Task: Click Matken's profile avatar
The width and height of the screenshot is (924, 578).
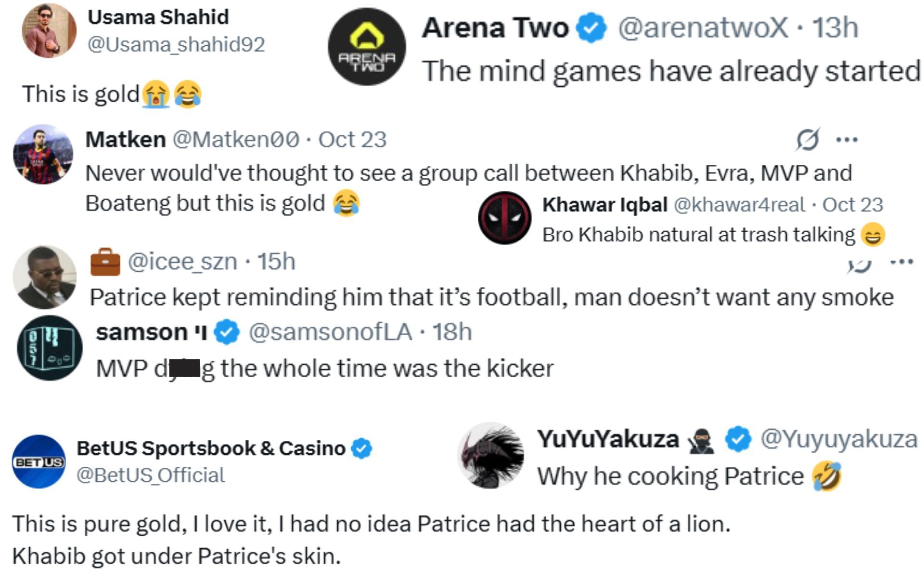Action: (x=43, y=154)
